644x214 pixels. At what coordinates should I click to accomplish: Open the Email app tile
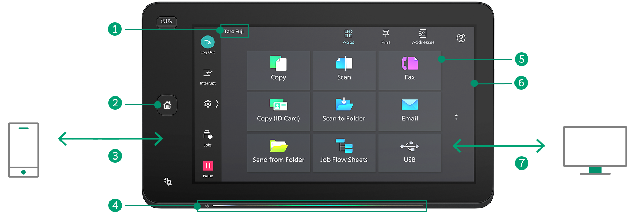[409, 111]
